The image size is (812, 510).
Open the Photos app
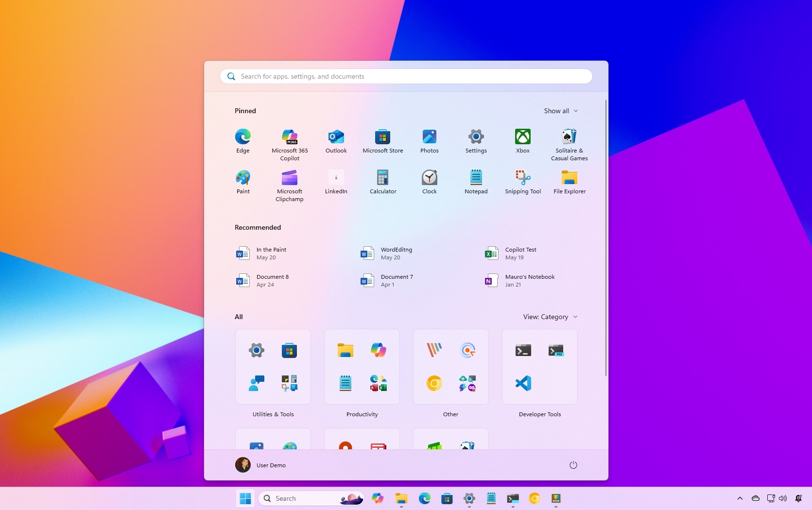click(x=429, y=137)
